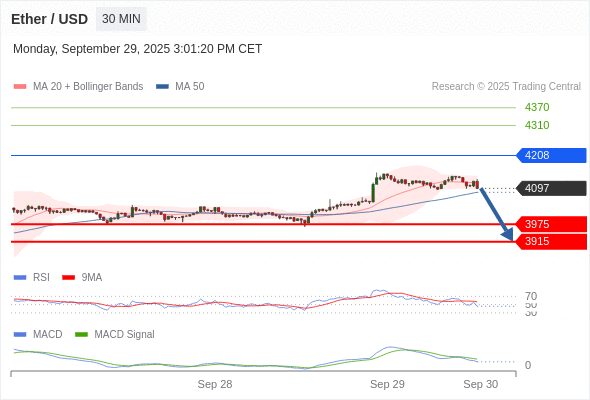The height and width of the screenshot is (400, 590).
Task: Click the green MACD Signal legend swatch
Action: click(81, 335)
